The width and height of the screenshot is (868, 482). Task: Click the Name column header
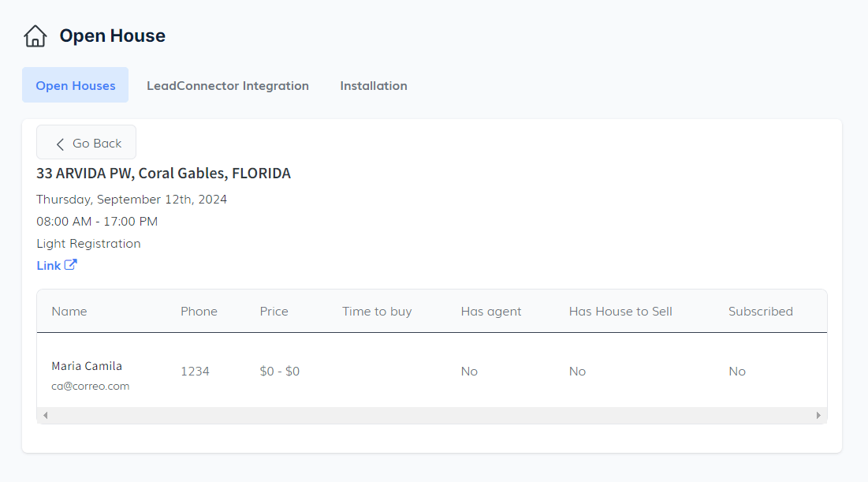coord(69,312)
